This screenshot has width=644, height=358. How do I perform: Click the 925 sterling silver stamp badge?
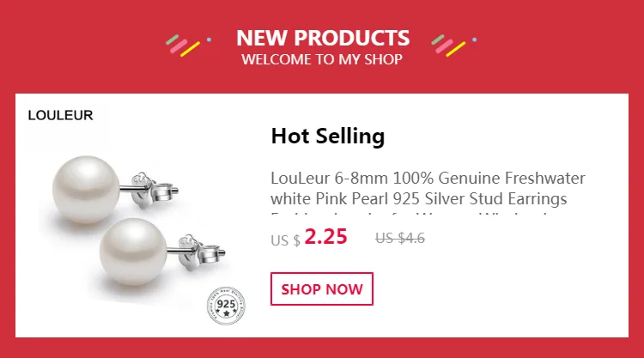pyautogui.click(x=226, y=306)
